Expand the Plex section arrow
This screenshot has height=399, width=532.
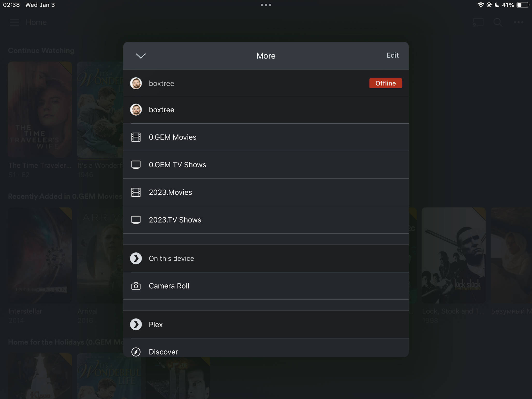click(x=136, y=324)
